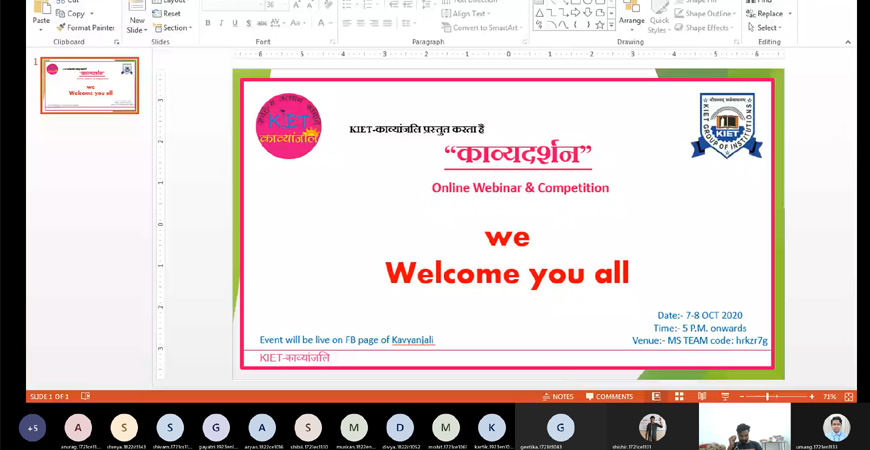Click Decrease Font Size icon

click(310, 5)
